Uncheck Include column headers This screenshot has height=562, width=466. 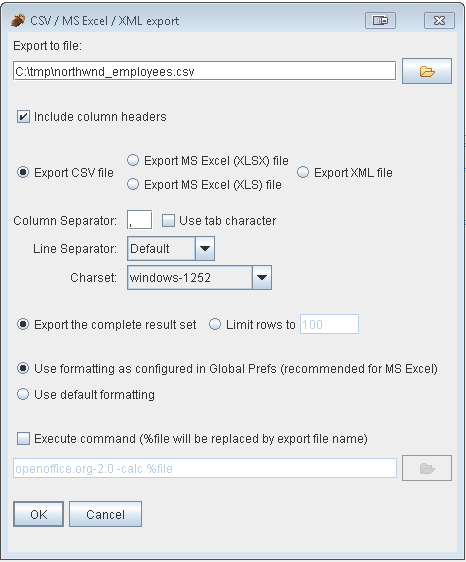coord(23,117)
